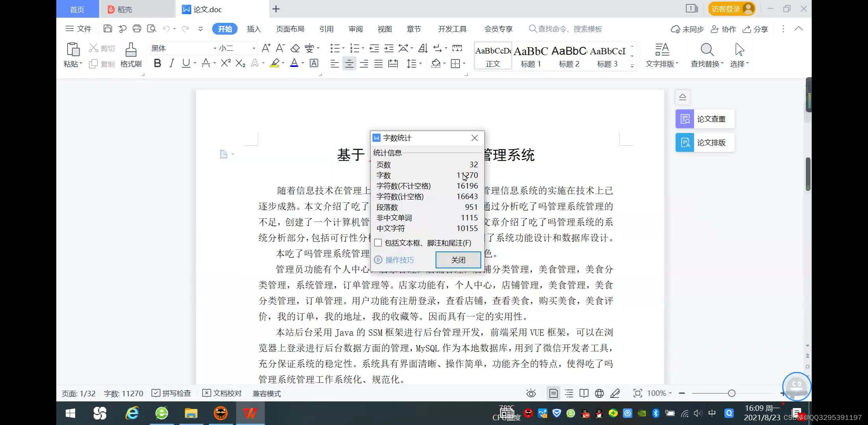
Task: Apply Subscript formatting
Action: (x=240, y=63)
